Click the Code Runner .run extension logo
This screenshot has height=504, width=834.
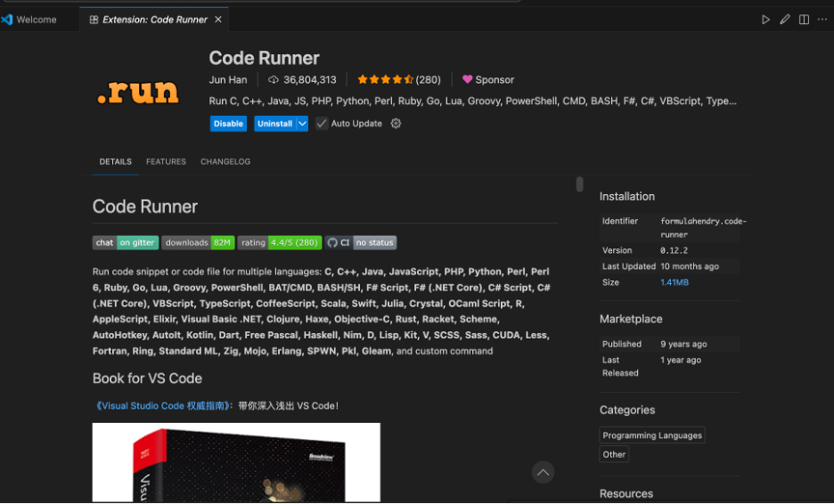point(138,92)
